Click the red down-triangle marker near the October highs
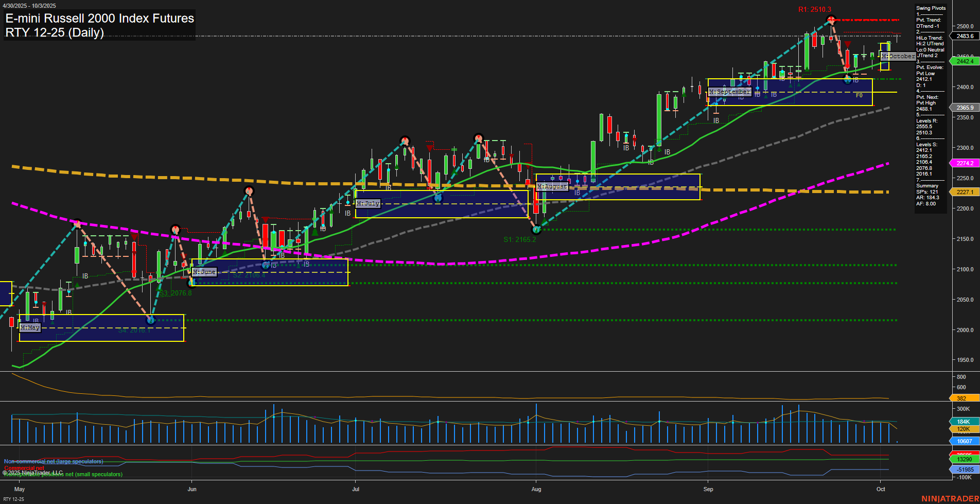Image resolution: width=980 pixels, height=504 pixels. click(x=848, y=45)
